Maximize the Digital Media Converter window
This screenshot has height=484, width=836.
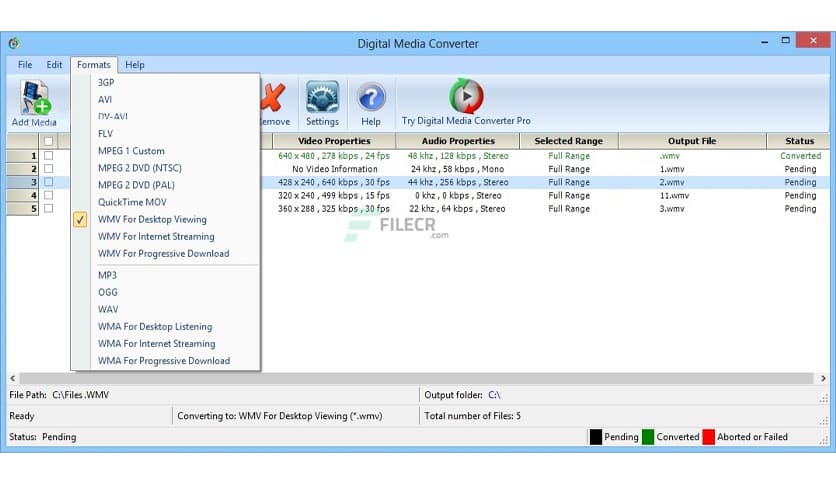point(785,41)
